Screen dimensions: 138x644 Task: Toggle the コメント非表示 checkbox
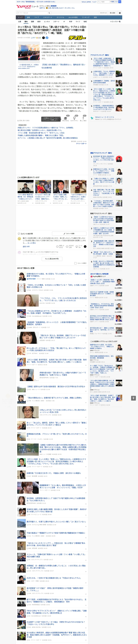pyautogui.click(x=75, y=263)
